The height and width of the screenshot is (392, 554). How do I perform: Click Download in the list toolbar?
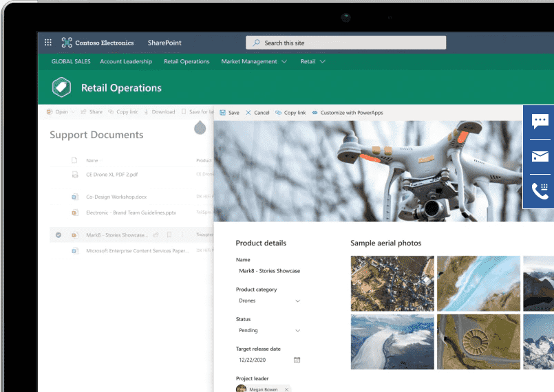160,112
